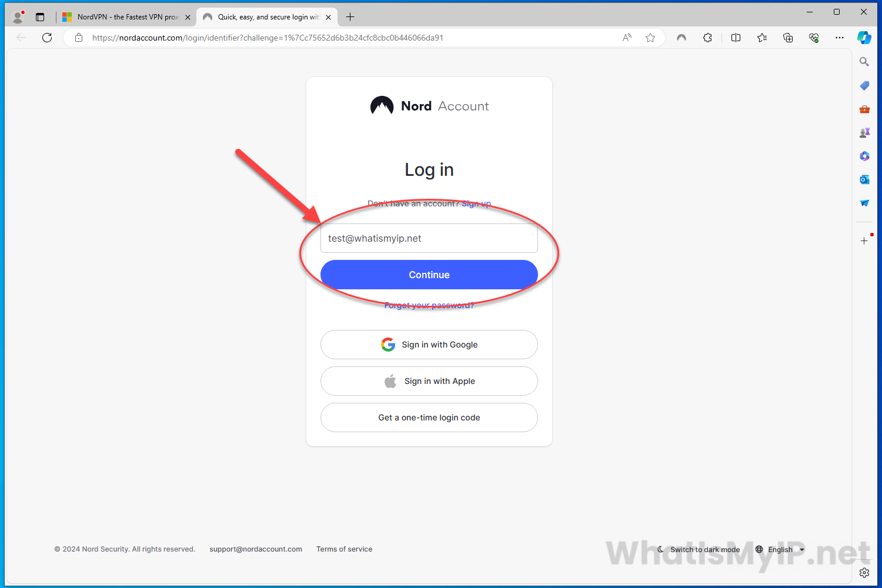
Task: Click the email input field
Action: pos(429,238)
